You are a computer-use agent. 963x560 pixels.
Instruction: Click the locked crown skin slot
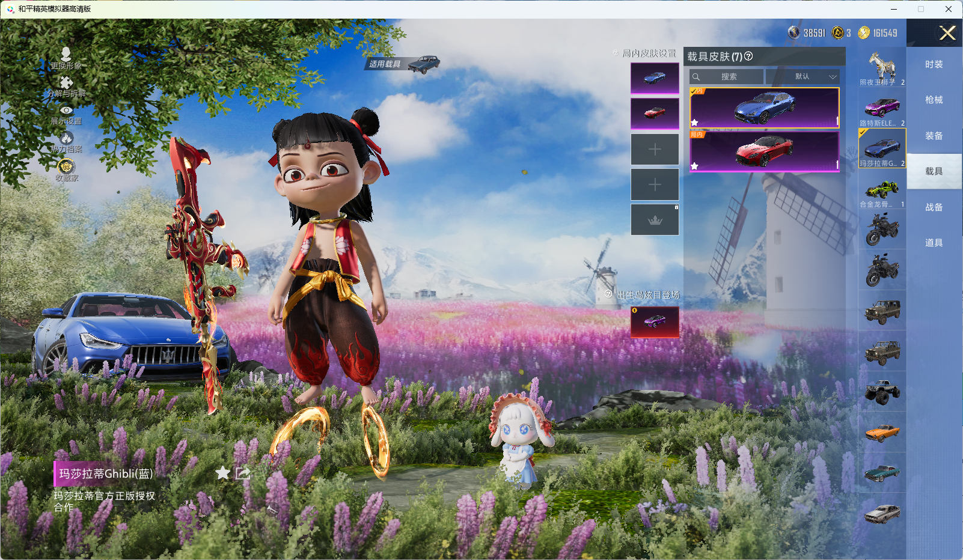(x=655, y=220)
